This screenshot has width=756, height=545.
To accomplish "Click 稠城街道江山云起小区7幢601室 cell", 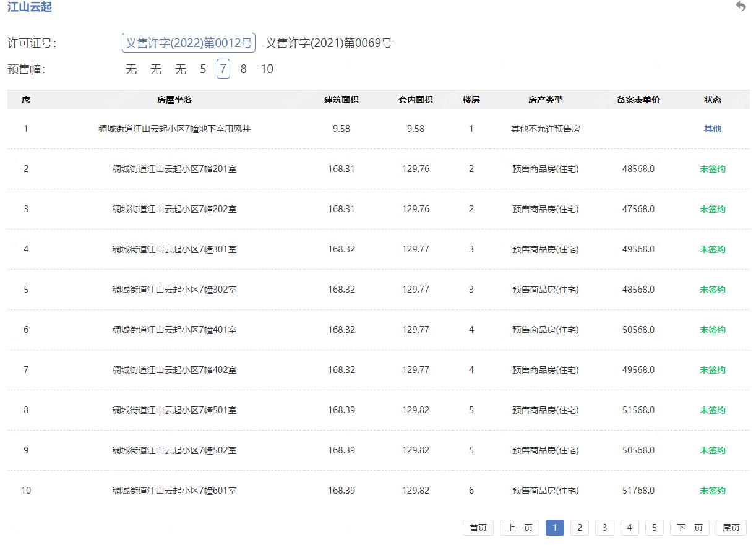I will pyautogui.click(x=174, y=491).
